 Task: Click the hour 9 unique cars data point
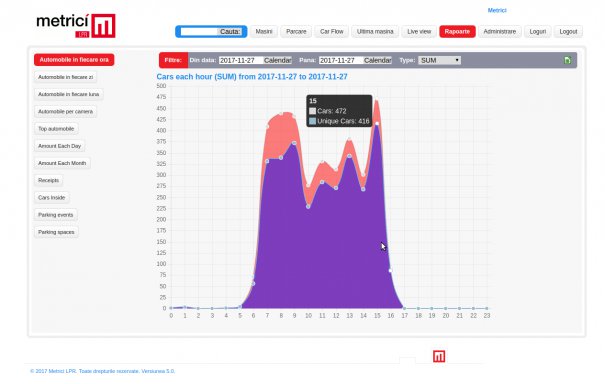(294, 143)
